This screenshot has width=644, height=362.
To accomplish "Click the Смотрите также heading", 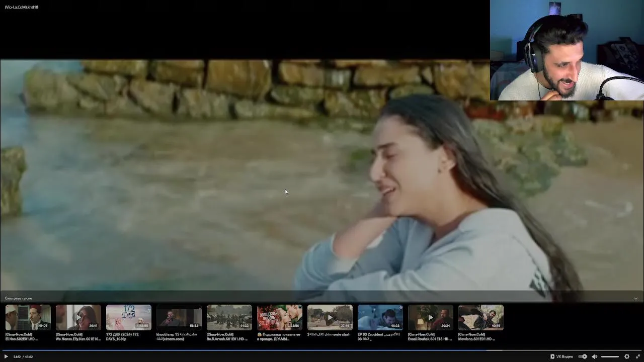I will [18, 298].
